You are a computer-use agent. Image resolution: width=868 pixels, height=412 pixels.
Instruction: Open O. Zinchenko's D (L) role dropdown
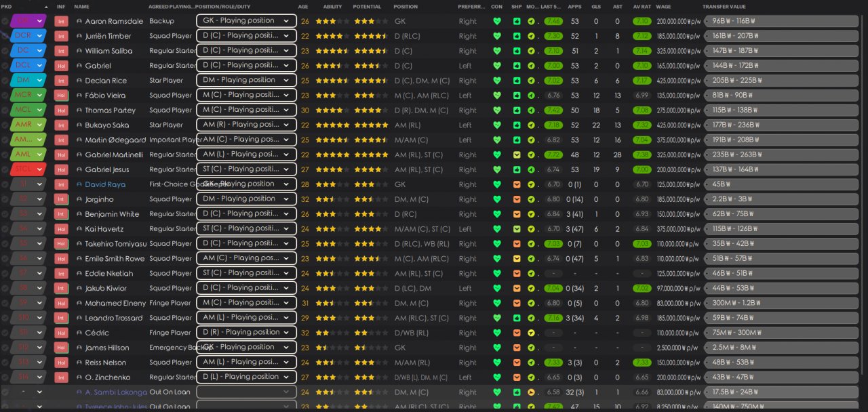tap(246, 377)
